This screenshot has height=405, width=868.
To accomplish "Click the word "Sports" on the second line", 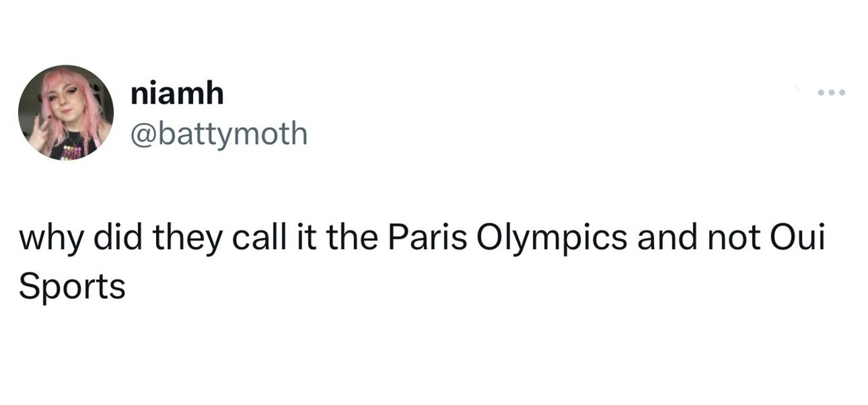I will tap(72, 287).
